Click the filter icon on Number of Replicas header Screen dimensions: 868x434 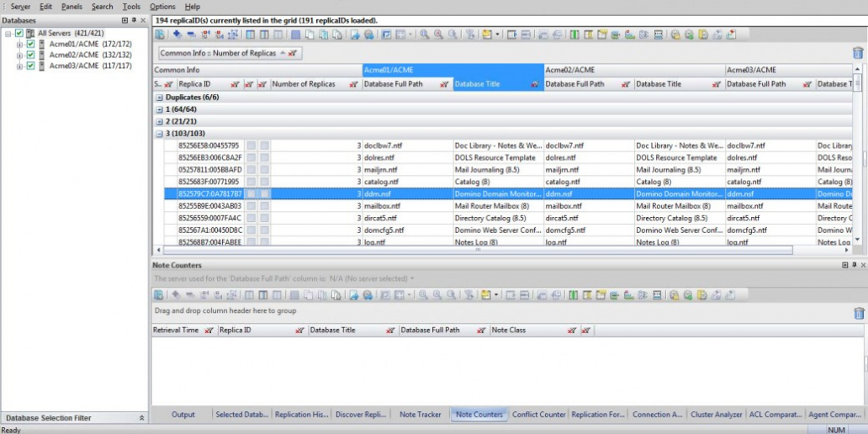354,85
